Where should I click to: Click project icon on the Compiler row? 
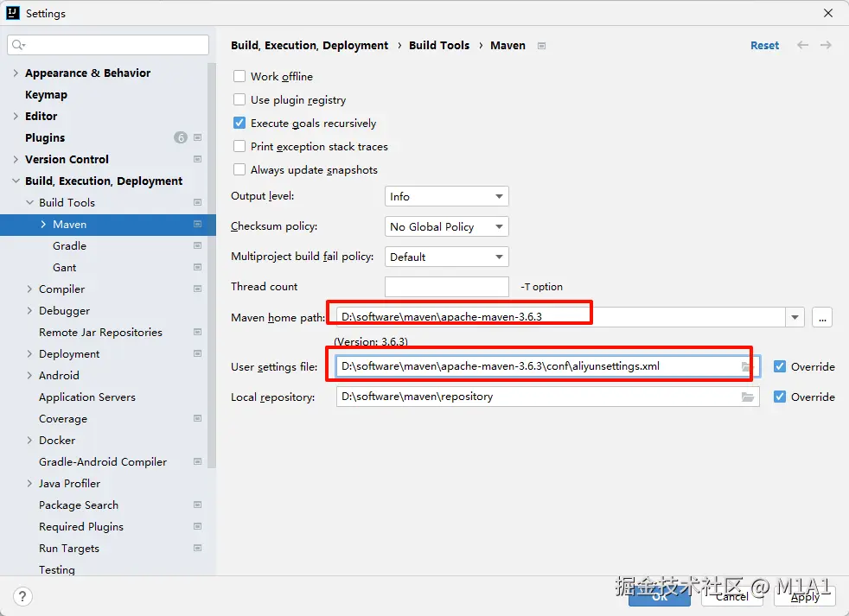coord(198,289)
